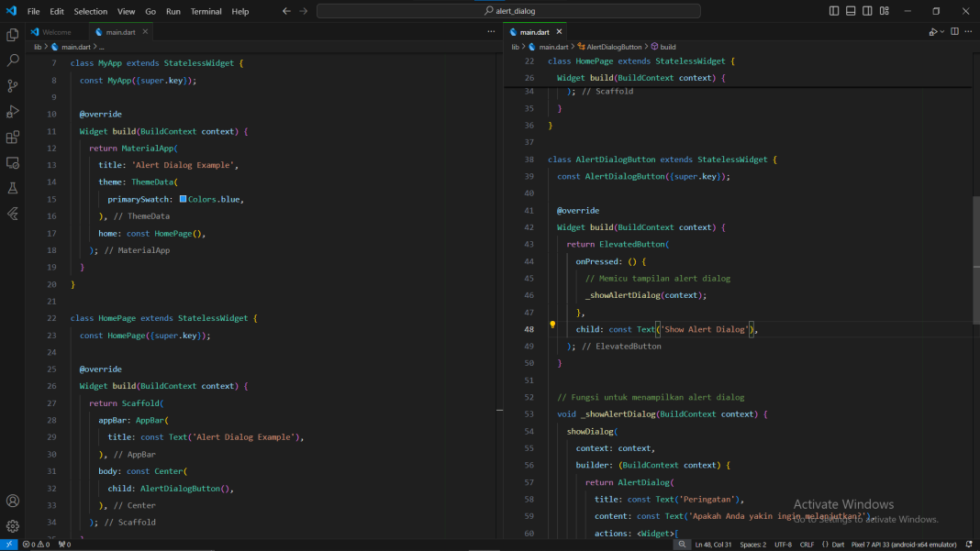Open the Search view in the Activity Bar
This screenshot has height=551, width=980.
tap(12, 61)
